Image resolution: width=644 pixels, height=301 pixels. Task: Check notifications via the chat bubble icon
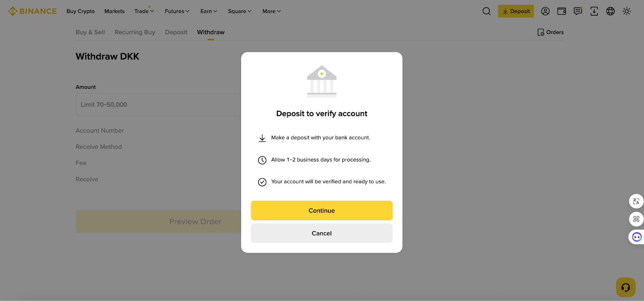pyautogui.click(x=578, y=11)
